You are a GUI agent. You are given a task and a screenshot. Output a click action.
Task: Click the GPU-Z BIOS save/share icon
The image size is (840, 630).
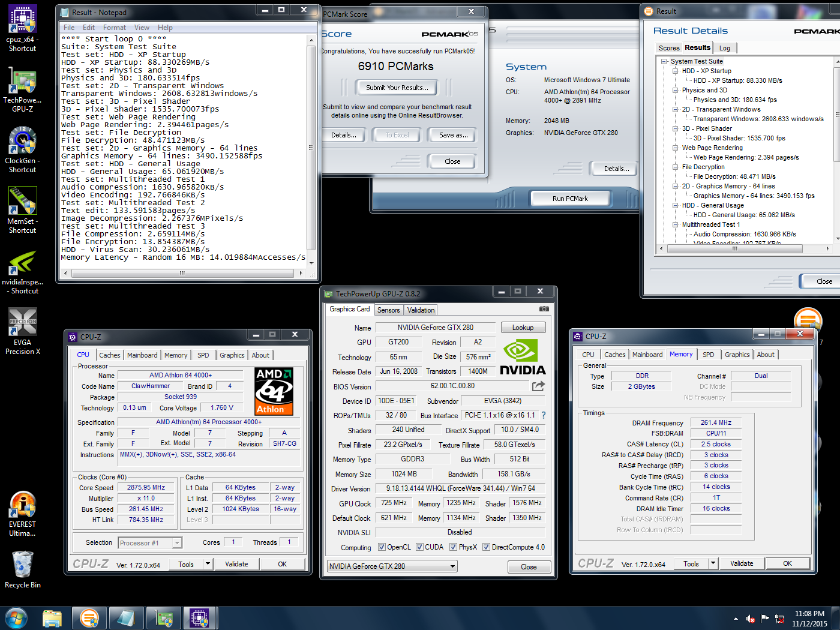[x=538, y=386]
